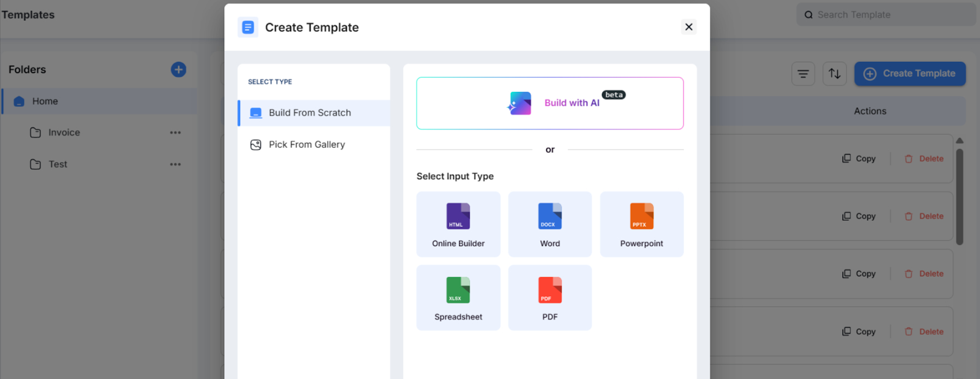
Task: Delete the fourth template row
Action: 924,332
